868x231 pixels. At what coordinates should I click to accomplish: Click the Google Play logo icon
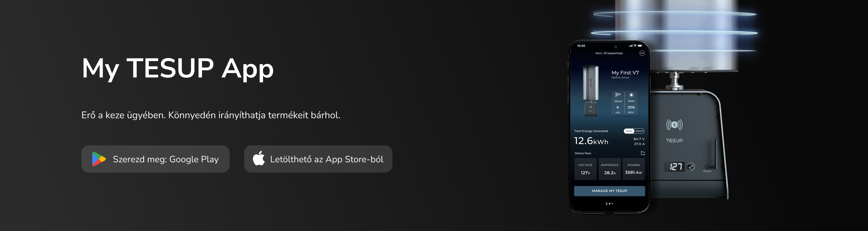coord(99,159)
